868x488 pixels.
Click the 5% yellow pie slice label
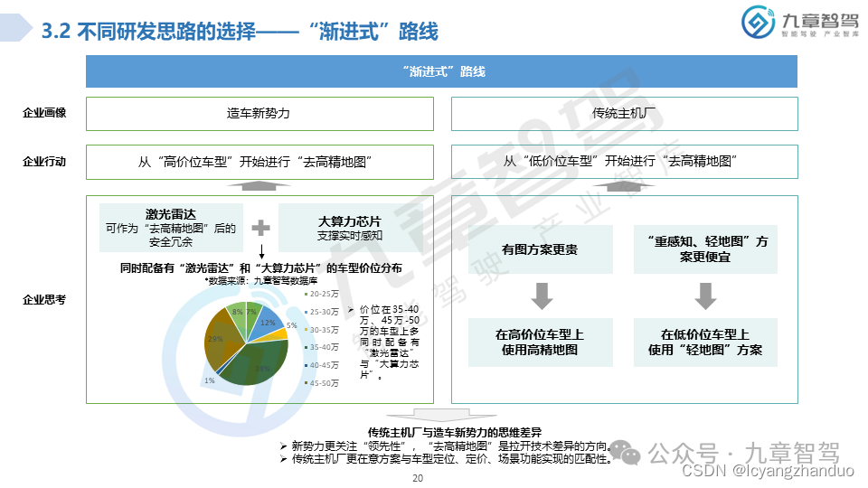(292, 325)
